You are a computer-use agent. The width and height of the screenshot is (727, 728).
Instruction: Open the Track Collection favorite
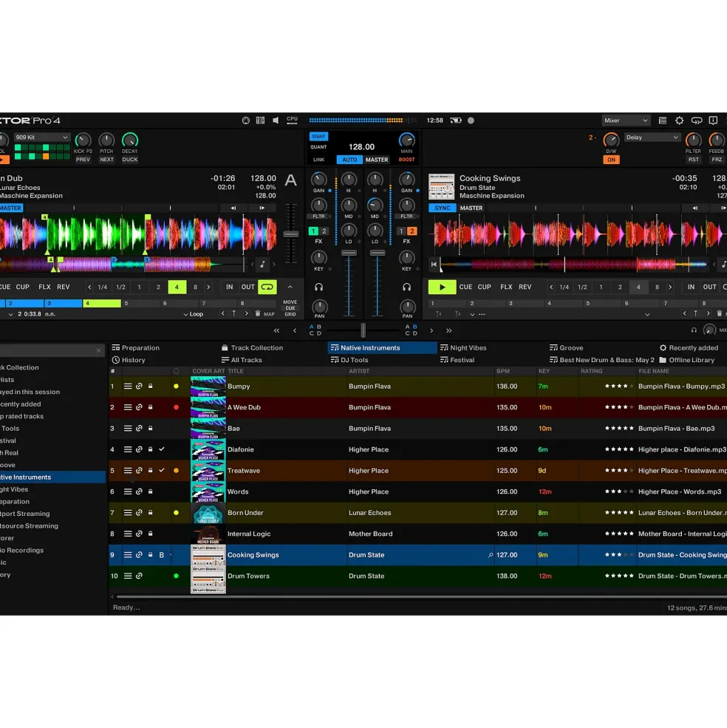point(252,348)
